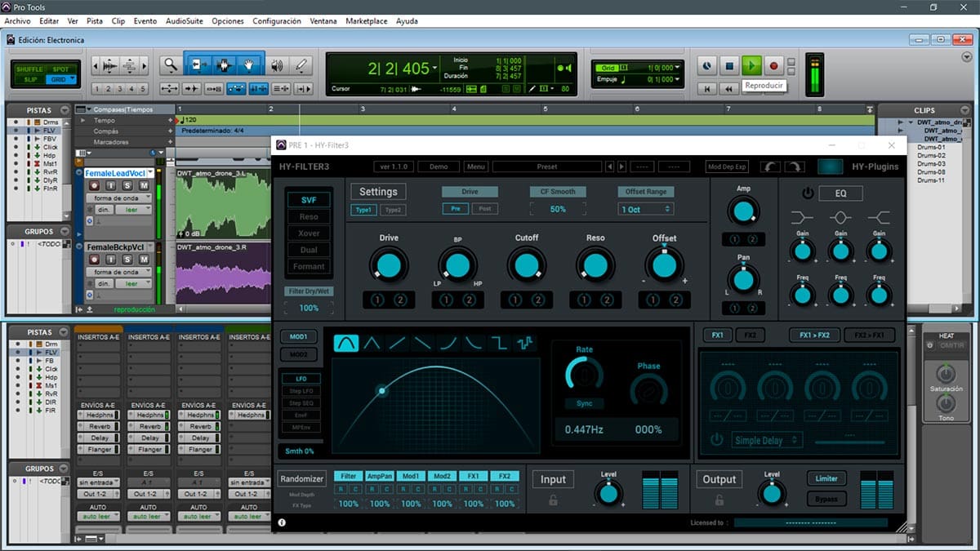Open the Archivo menu
This screenshot has height=551, width=980.
pos(18,21)
